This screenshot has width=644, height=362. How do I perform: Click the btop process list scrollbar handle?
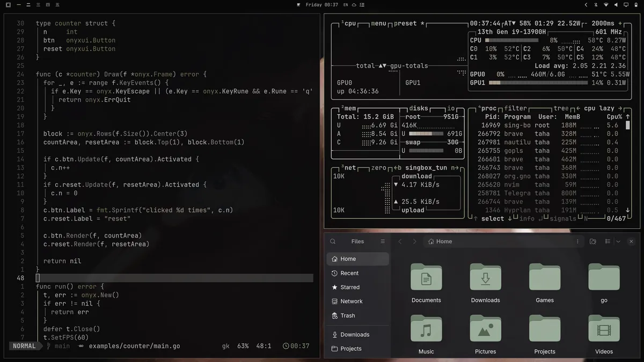pyautogui.click(x=627, y=125)
